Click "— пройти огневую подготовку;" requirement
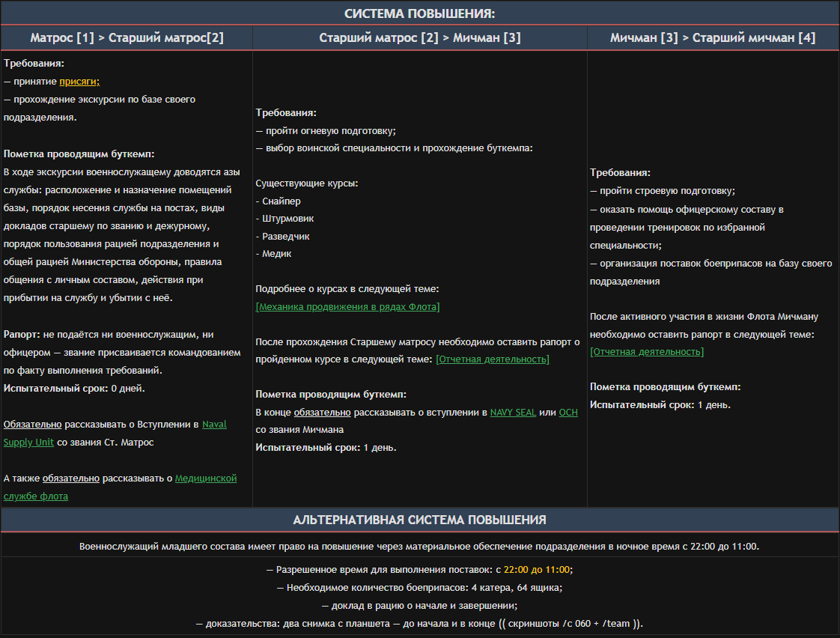This screenshot has height=638, width=840. 326,131
